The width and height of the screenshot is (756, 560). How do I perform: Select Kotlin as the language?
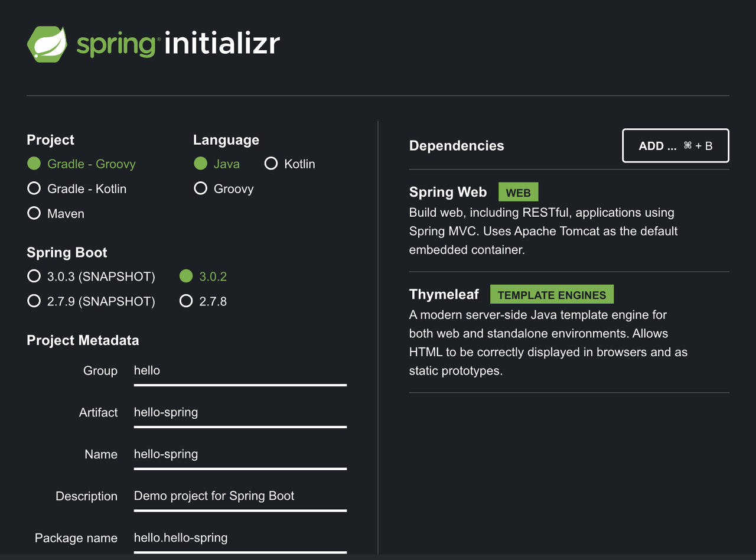tap(290, 164)
